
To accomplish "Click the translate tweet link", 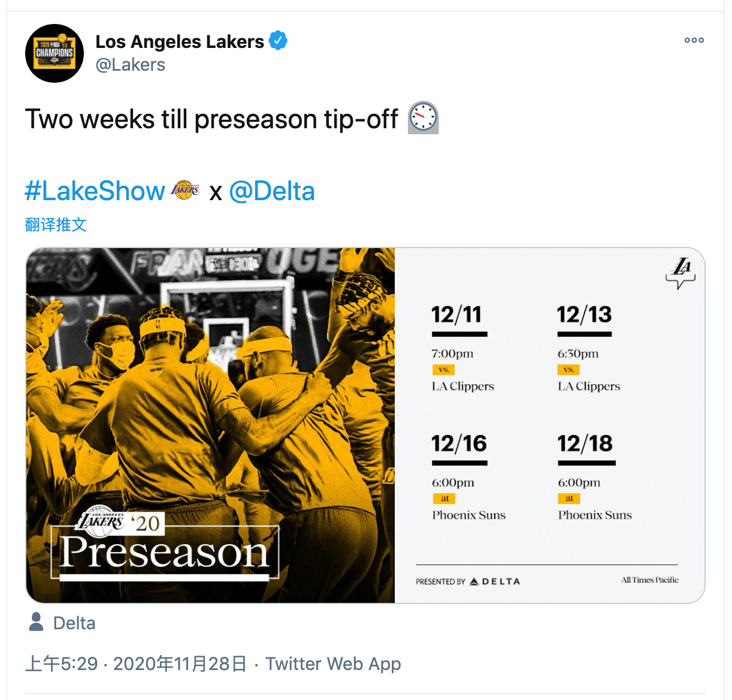I will click(56, 225).
